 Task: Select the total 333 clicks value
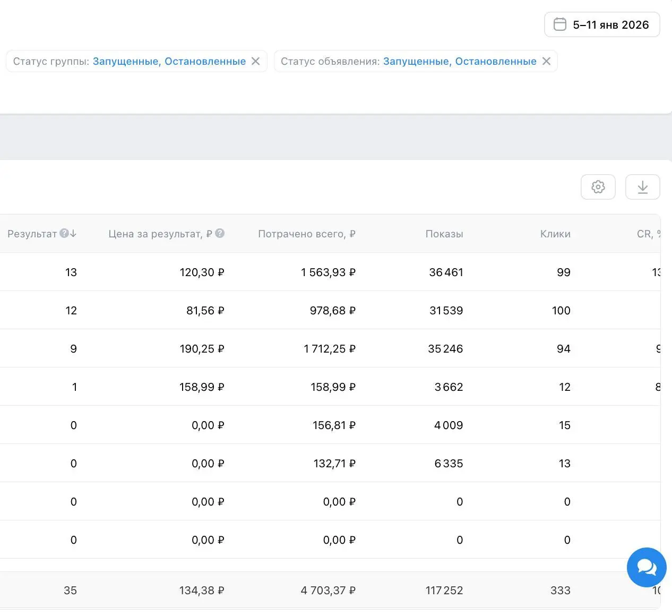[x=561, y=591]
